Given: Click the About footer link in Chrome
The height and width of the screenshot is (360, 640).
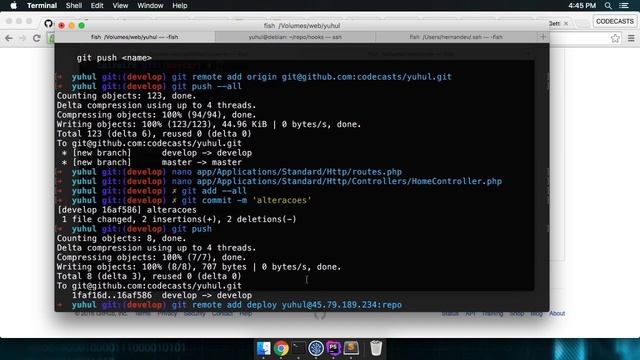Looking at the screenshot, I should pos(557,313).
